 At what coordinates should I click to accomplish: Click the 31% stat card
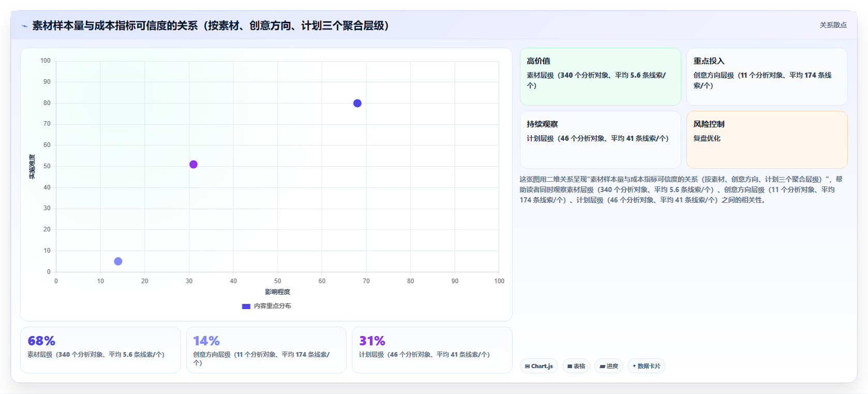click(x=432, y=350)
